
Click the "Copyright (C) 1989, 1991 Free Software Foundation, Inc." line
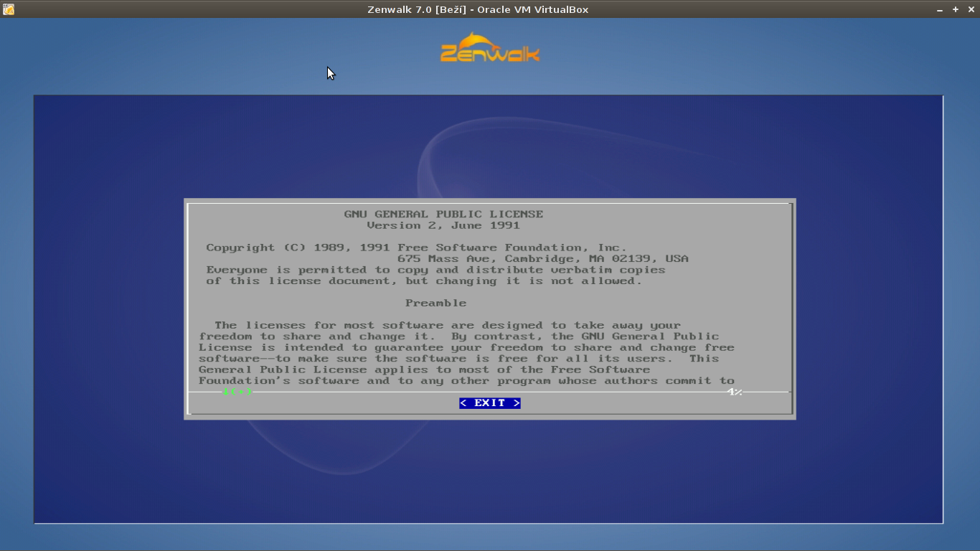coord(417,248)
